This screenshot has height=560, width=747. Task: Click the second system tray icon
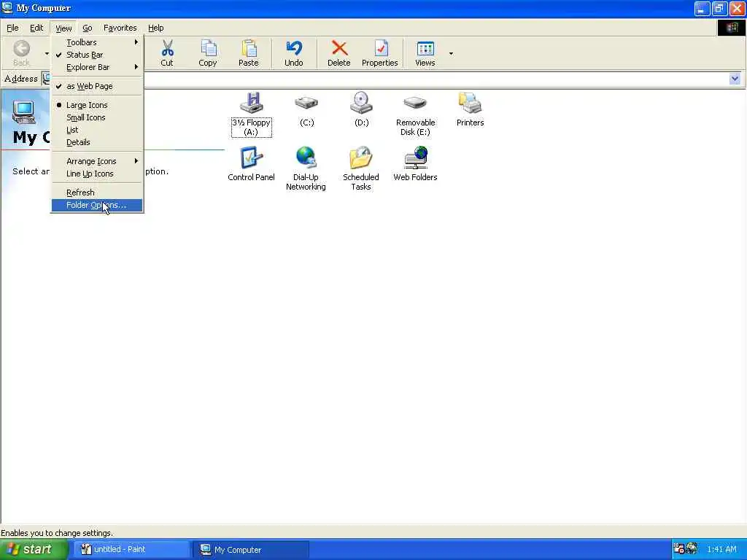692,548
